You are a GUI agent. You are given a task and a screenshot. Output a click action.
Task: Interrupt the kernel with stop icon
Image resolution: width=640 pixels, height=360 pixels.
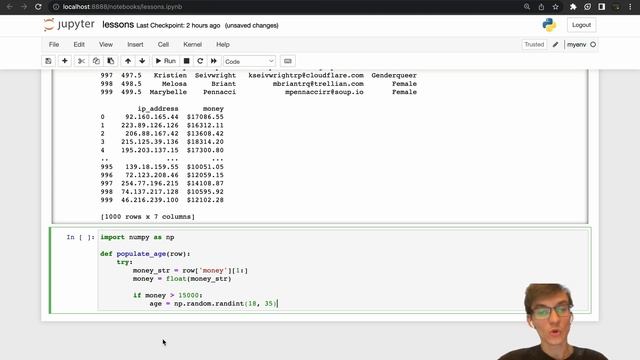pos(187,61)
